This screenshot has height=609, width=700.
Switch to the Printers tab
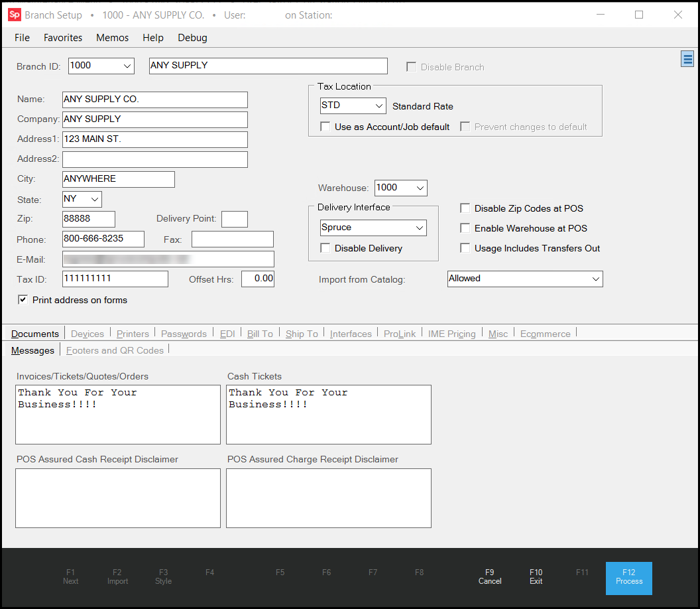[132, 334]
